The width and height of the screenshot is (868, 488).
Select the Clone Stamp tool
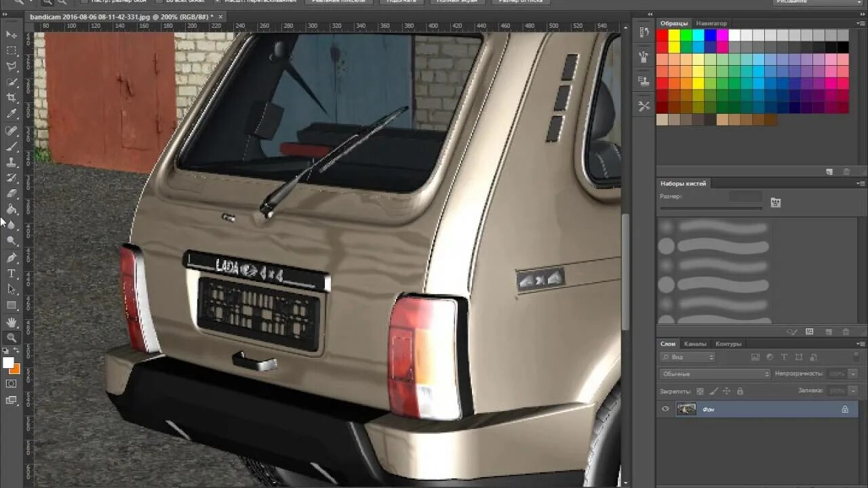12,162
